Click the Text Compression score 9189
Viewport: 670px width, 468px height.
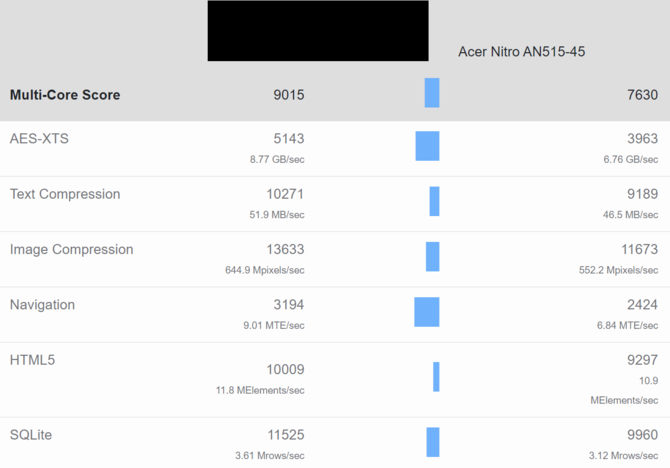[642, 194]
